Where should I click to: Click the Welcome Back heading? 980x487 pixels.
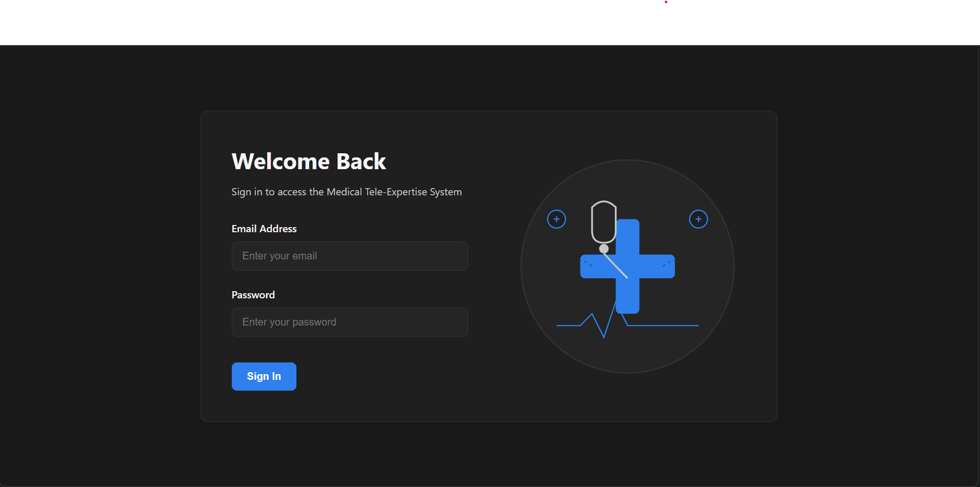point(309,161)
